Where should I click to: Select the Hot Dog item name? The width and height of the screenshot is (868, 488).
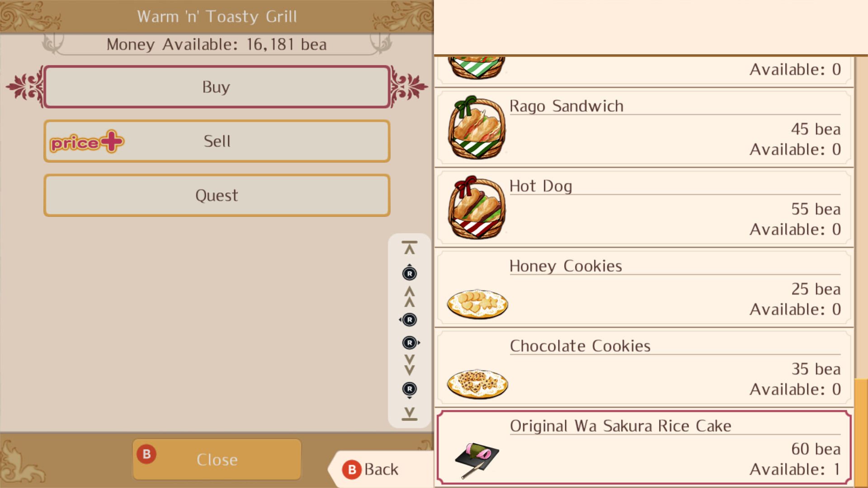pos(541,186)
